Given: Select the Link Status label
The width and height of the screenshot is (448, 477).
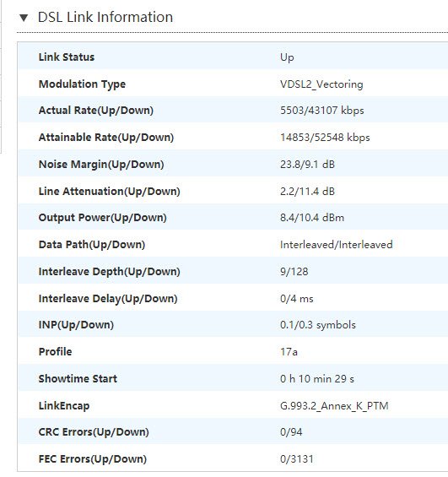Looking at the screenshot, I should tap(67, 57).
